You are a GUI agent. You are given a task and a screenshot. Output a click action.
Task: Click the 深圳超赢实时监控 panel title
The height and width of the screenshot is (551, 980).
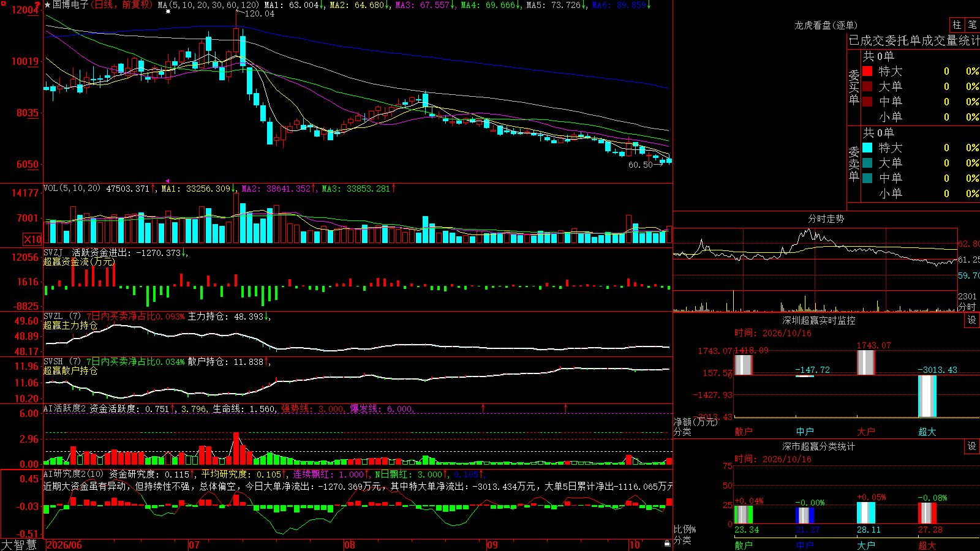[x=819, y=320]
